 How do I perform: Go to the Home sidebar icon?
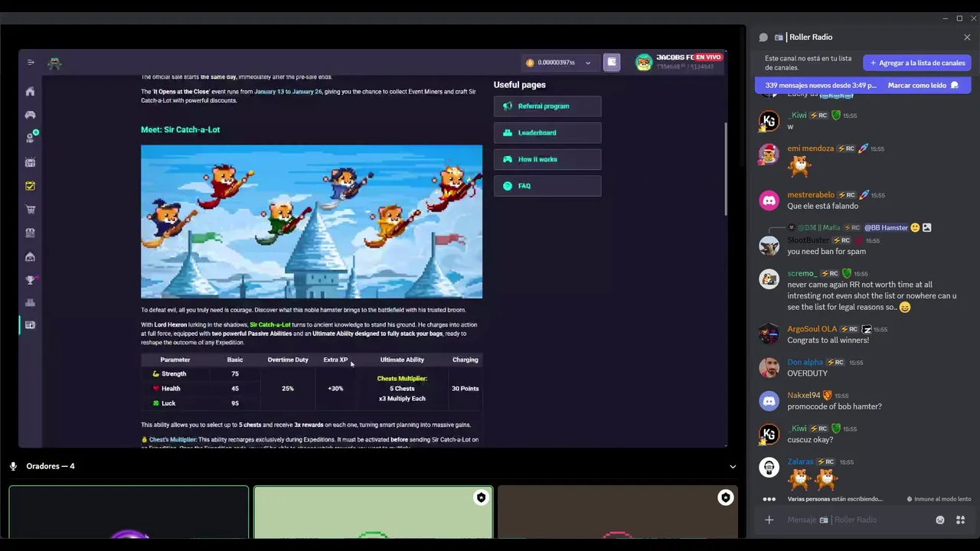point(30,92)
